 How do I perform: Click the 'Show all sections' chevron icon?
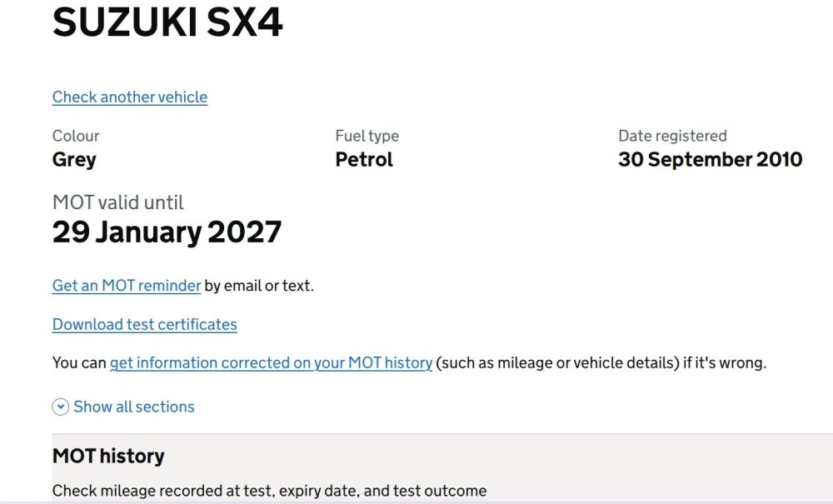pos(61,407)
